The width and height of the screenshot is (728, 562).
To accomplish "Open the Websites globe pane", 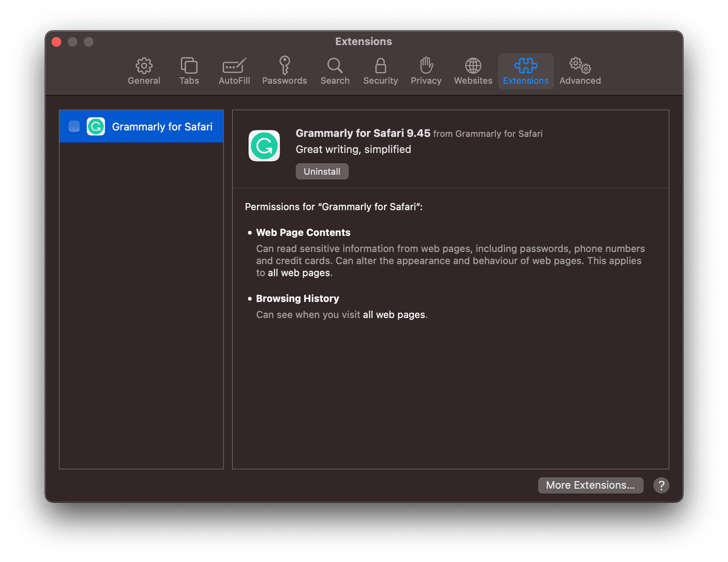I will (473, 71).
